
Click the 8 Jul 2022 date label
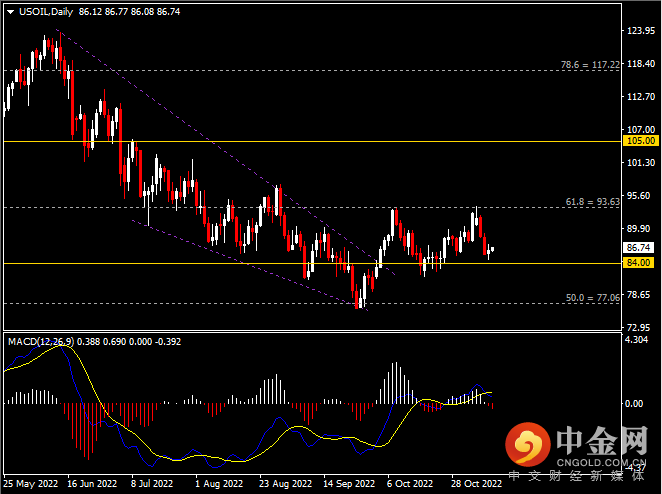coord(152,483)
